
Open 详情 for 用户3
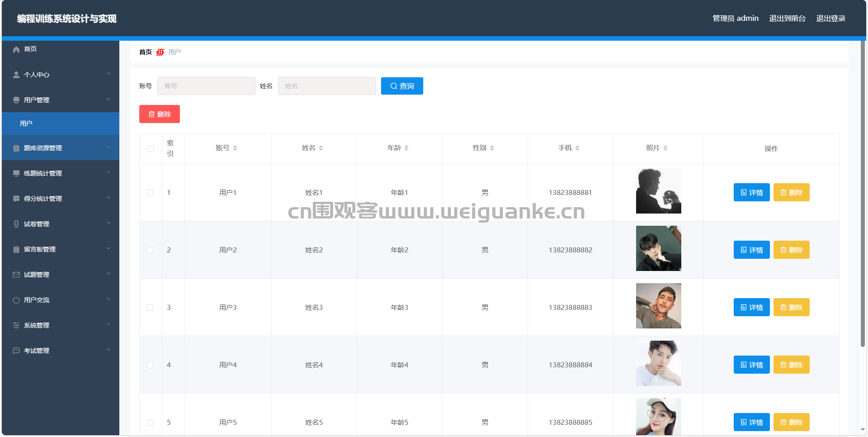(751, 308)
